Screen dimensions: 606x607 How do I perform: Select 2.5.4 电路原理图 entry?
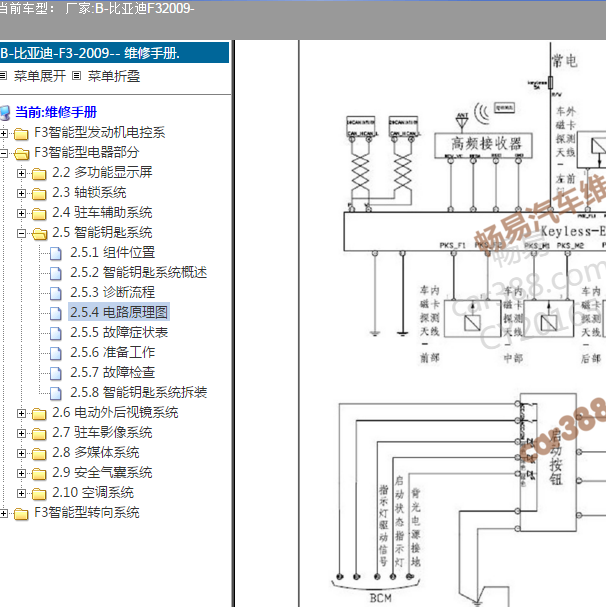click(119, 312)
